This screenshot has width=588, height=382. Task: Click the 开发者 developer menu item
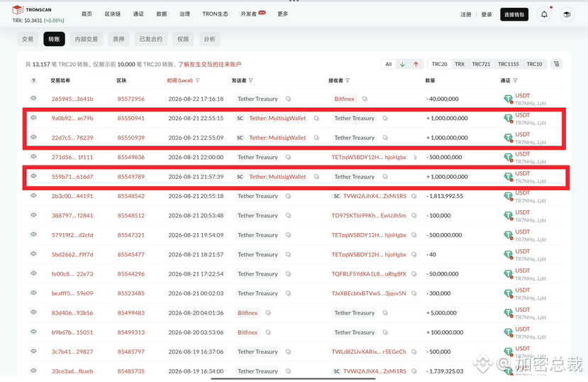[249, 14]
